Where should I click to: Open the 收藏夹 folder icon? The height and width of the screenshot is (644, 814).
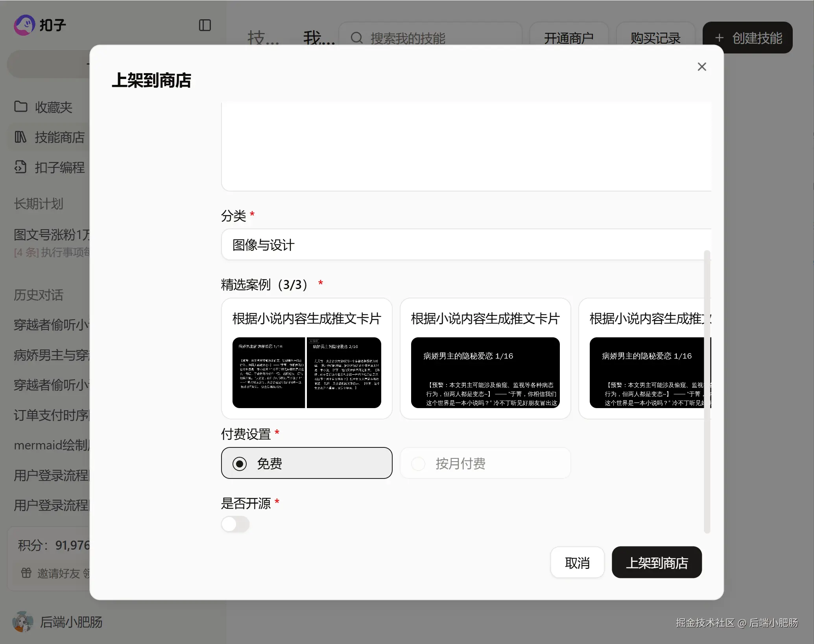point(20,107)
